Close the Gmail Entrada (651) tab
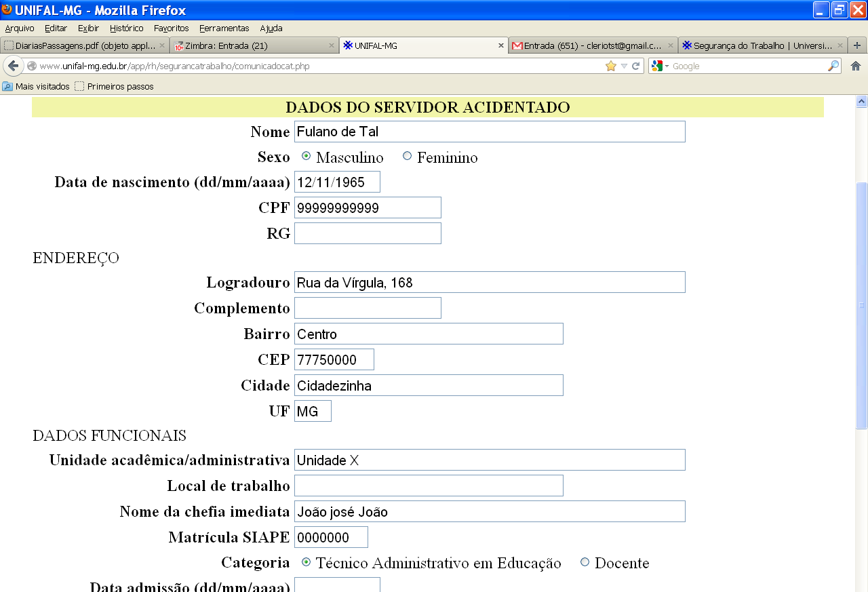Viewport: 868px width, 592px height. (671, 45)
